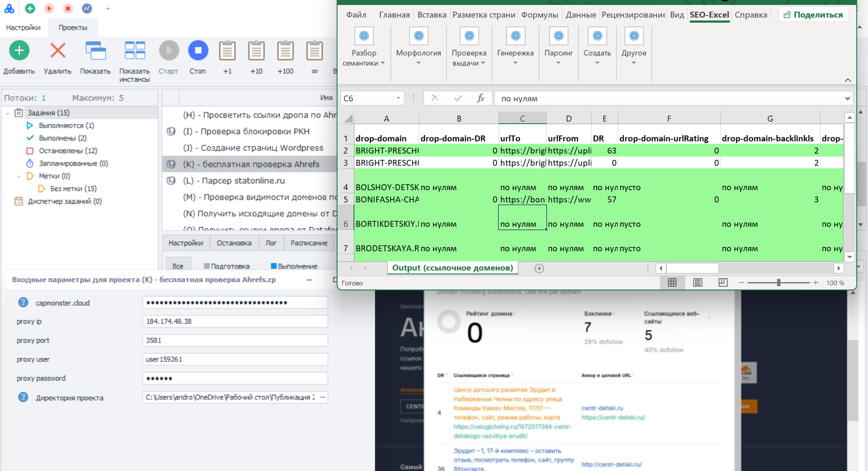
Task: Open the centr-detski.ru link in browser
Action: click(602, 408)
